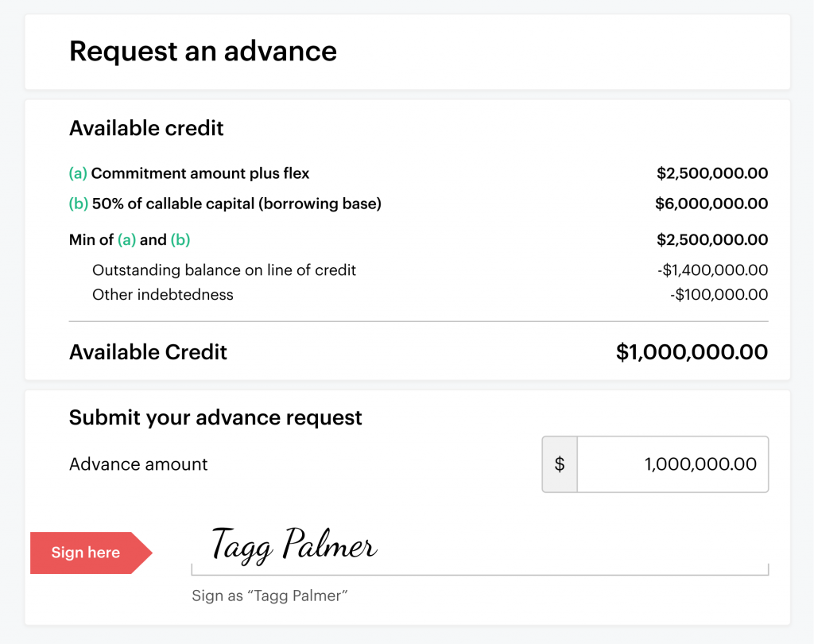Select the green (b) label

78,204
